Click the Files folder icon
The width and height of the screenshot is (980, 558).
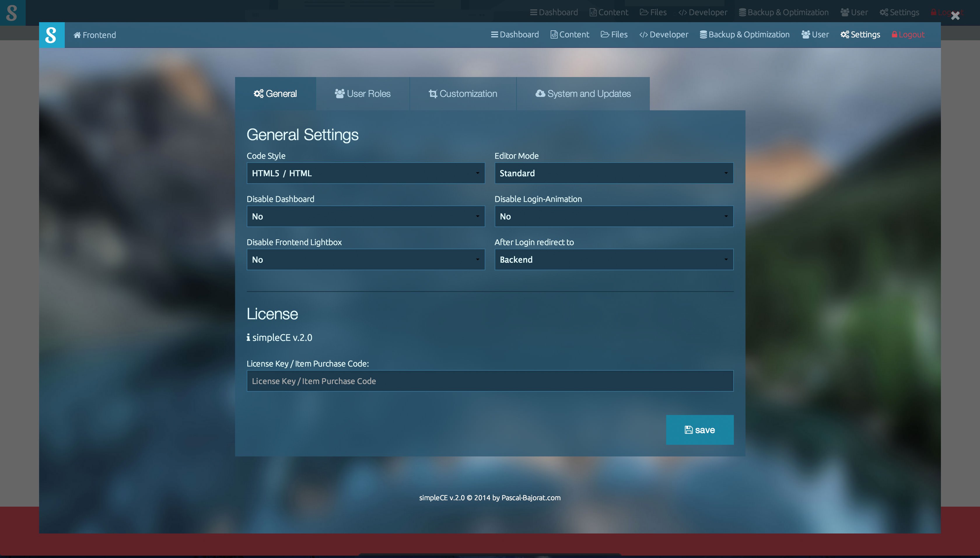pos(605,34)
